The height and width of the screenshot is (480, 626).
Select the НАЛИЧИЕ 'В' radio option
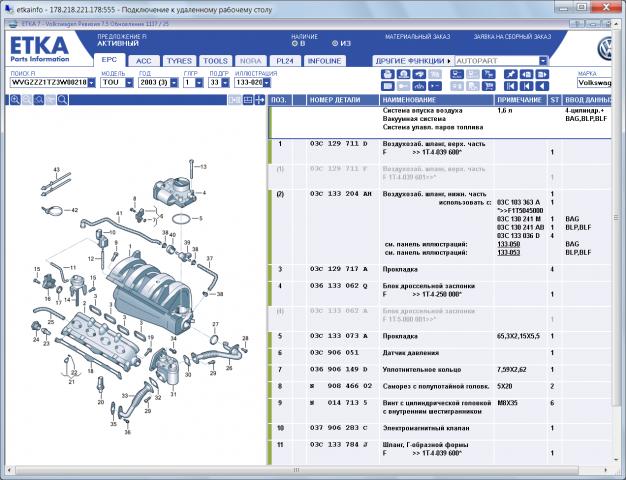[x=295, y=44]
